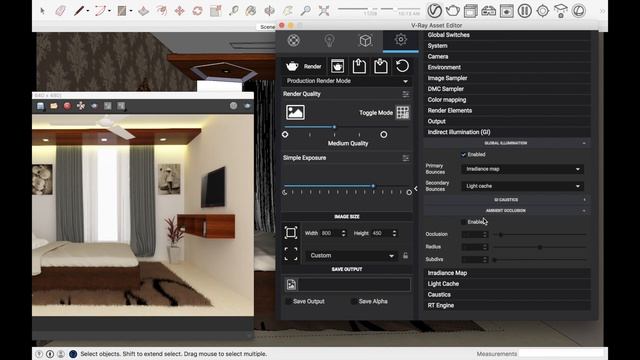Screen dimensions: 640x360
Task: Click the load settings upload-arrow icon
Action: (x=359, y=66)
